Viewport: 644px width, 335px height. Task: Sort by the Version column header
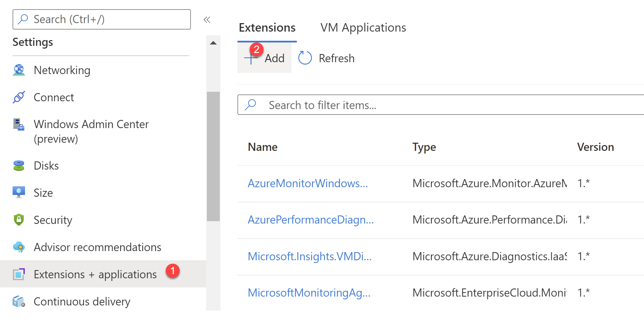pos(595,147)
